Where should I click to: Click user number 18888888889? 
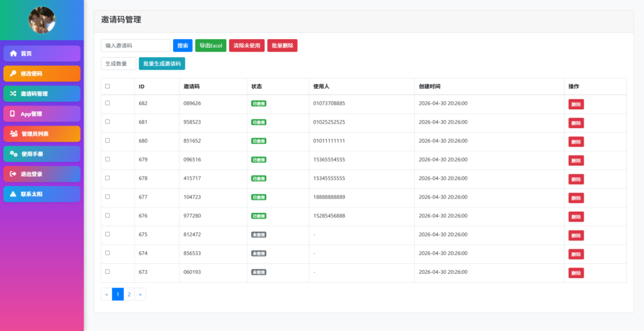(x=329, y=197)
